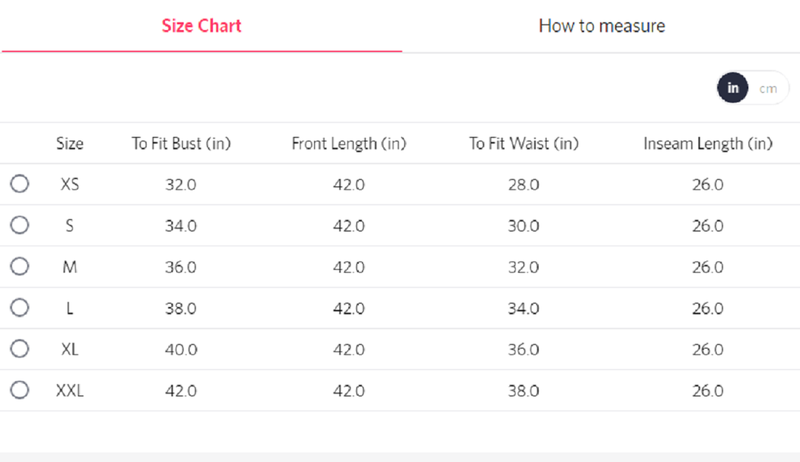Select the XL size radio button
The width and height of the screenshot is (800, 462).
pos(19,349)
